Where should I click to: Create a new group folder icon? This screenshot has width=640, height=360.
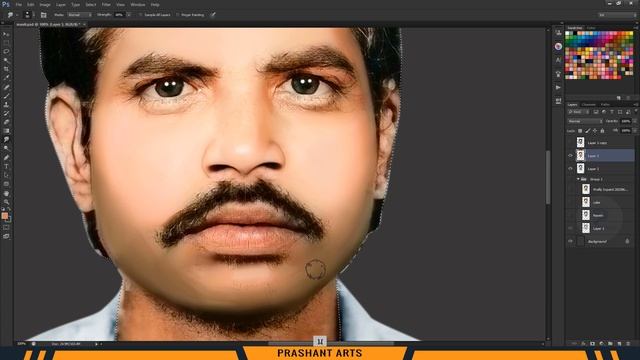[610, 344]
